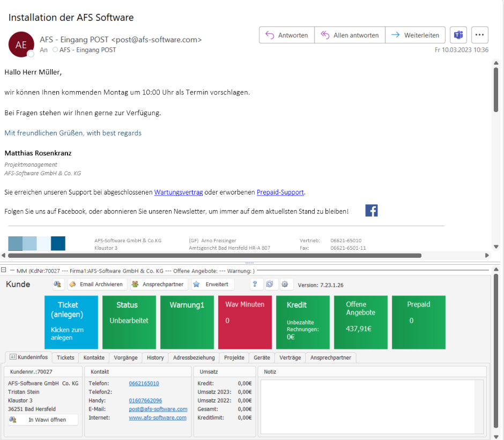Open the Prepaid-Support link
The width and height of the screenshot is (504, 440).
pyautogui.click(x=280, y=192)
